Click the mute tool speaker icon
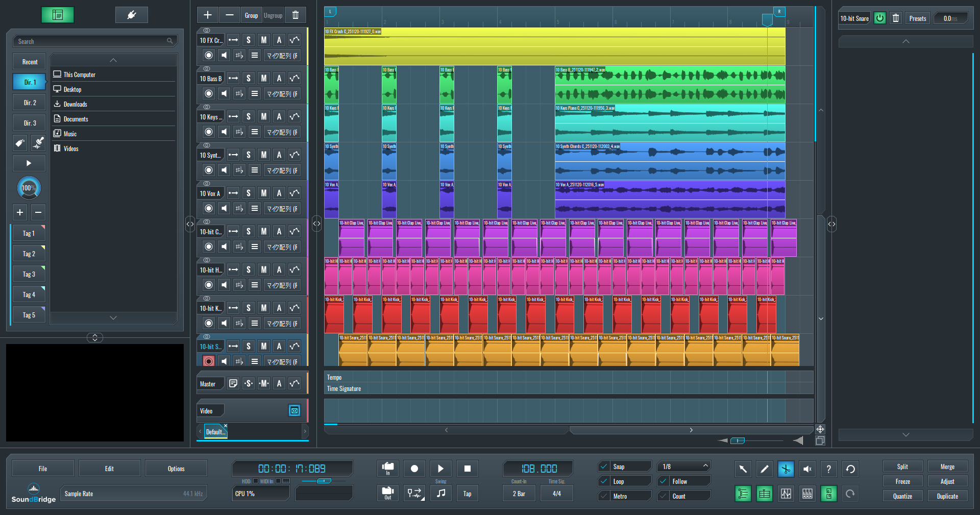 coord(807,469)
